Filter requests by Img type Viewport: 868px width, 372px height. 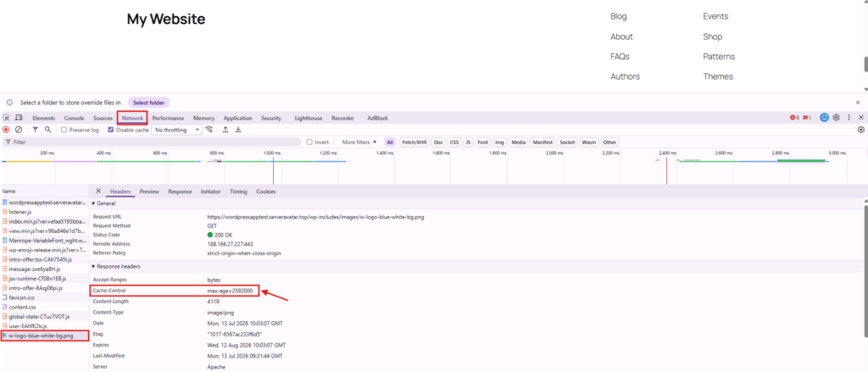click(500, 142)
